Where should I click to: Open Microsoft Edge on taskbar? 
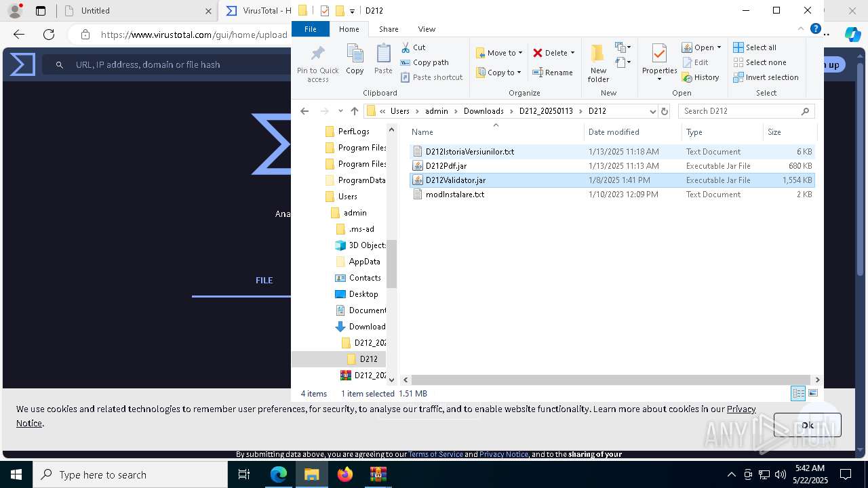click(x=279, y=474)
